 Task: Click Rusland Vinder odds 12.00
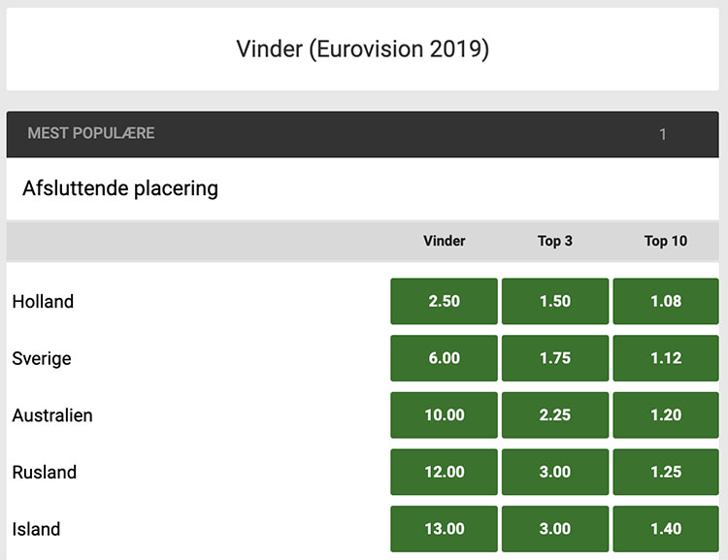444,473
